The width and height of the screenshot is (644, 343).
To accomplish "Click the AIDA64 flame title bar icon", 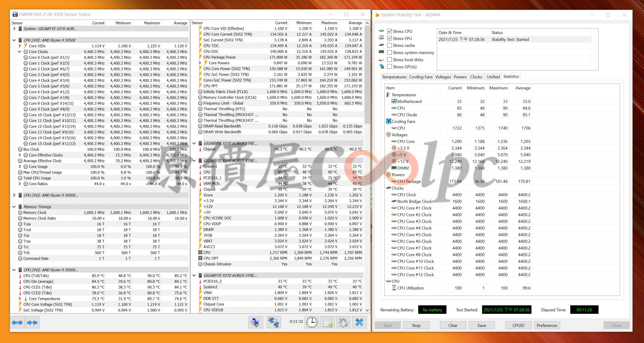I will (x=377, y=15).
